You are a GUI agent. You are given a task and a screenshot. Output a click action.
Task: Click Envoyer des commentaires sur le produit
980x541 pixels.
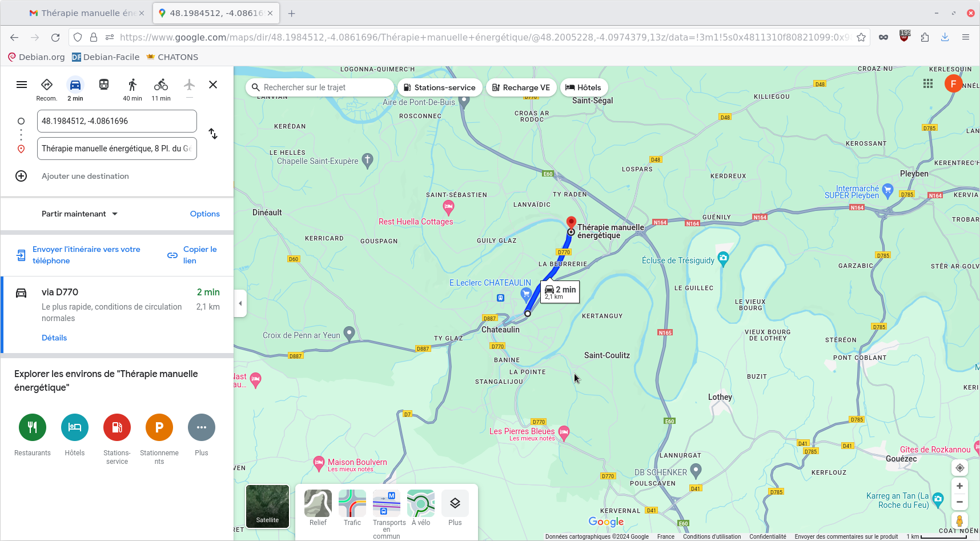tap(846, 536)
